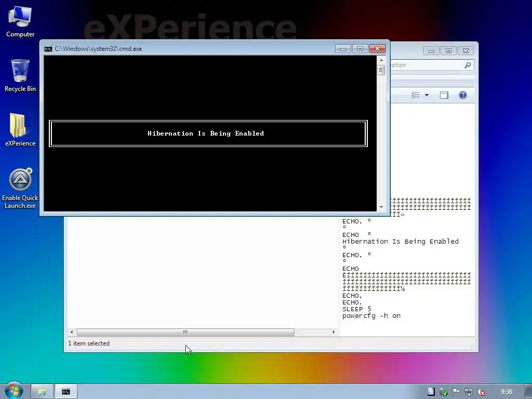This screenshot has width=532, height=399.
Task: Click the cmd window title-bar icon
Action: tap(48, 49)
